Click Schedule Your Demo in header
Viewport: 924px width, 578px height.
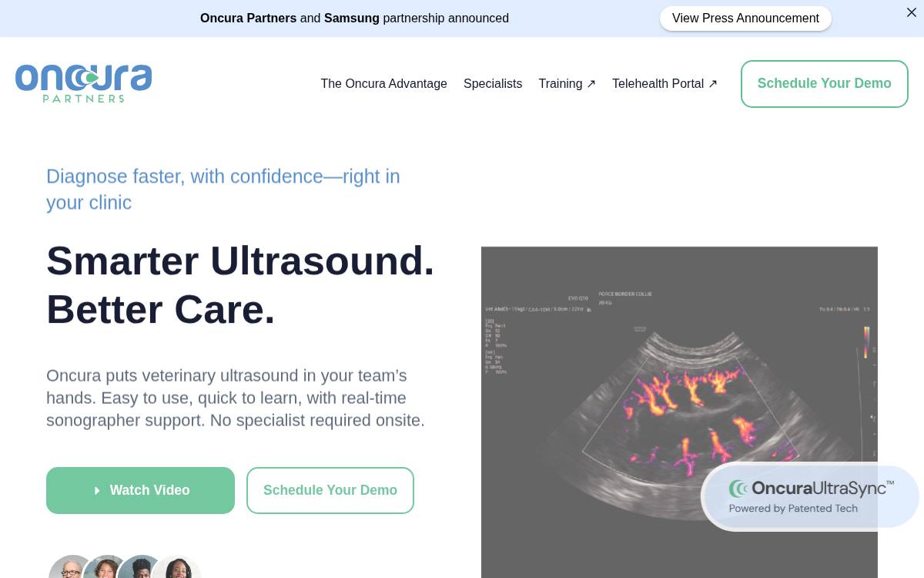pyautogui.click(x=825, y=84)
